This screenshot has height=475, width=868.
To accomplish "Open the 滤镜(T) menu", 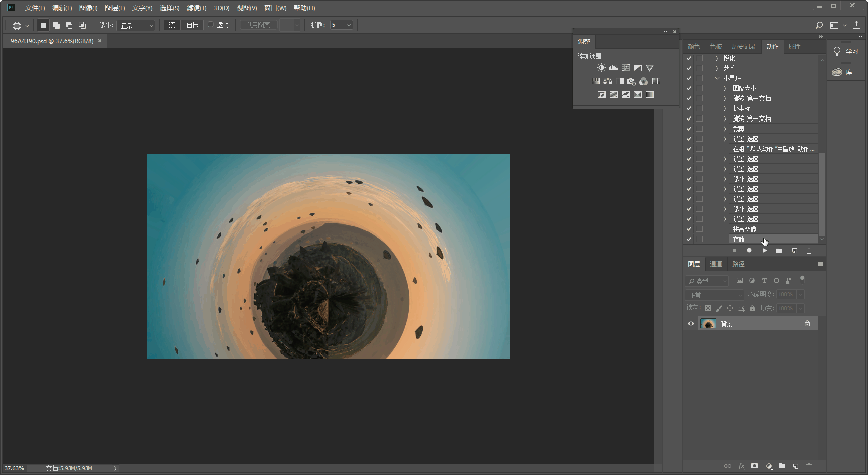I will (196, 8).
